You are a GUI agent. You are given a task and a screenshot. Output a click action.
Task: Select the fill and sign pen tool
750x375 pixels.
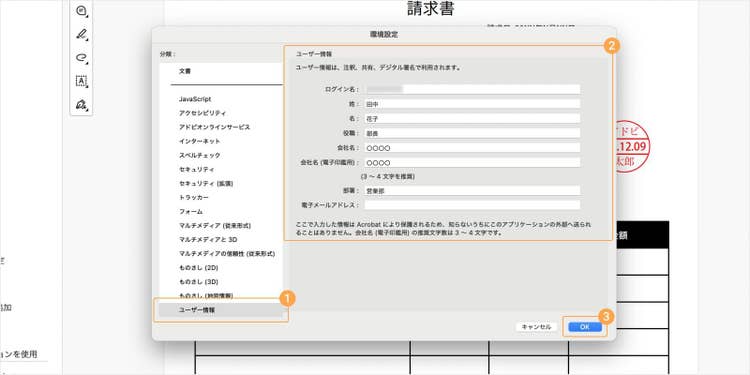pos(81,104)
